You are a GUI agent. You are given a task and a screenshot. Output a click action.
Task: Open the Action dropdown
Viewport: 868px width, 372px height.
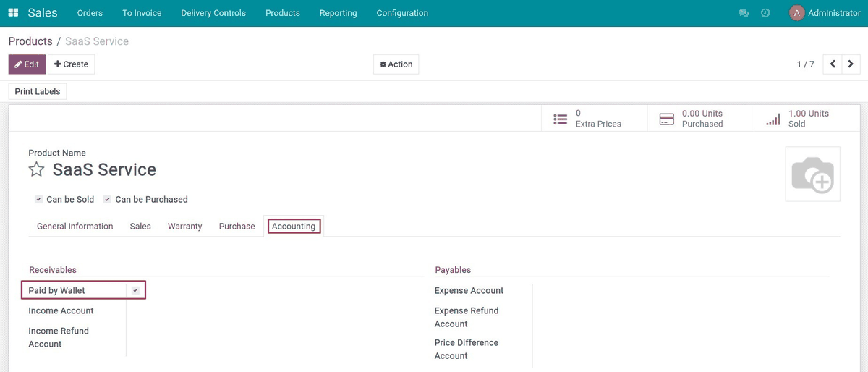tap(396, 64)
